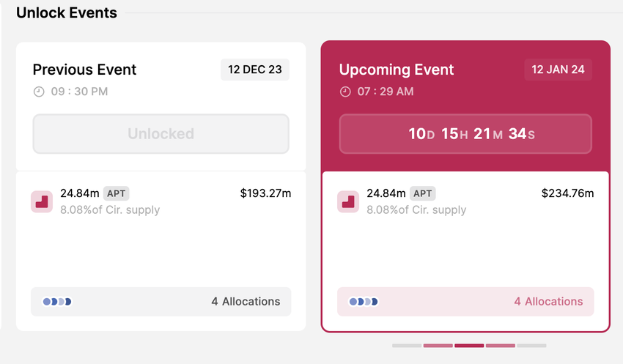Open 4 Allocations in Previous Event card

click(x=246, y=301)
